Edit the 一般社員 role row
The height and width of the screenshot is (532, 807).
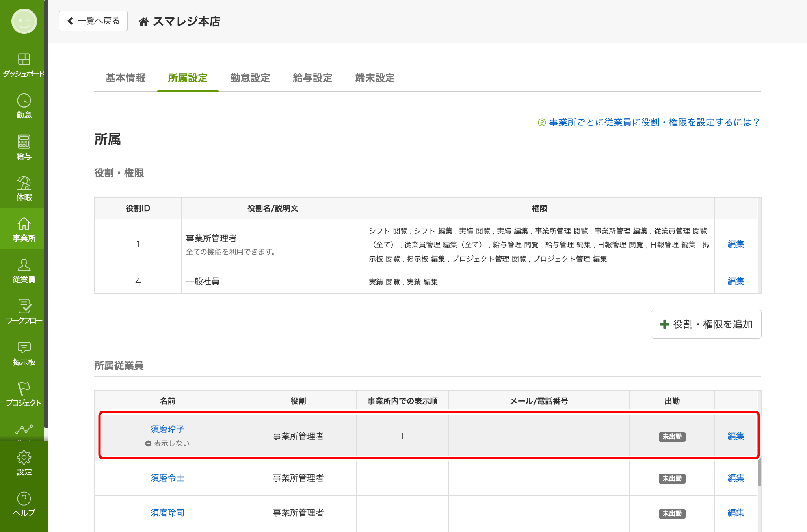pyautogui.click(x=736, y=281)
